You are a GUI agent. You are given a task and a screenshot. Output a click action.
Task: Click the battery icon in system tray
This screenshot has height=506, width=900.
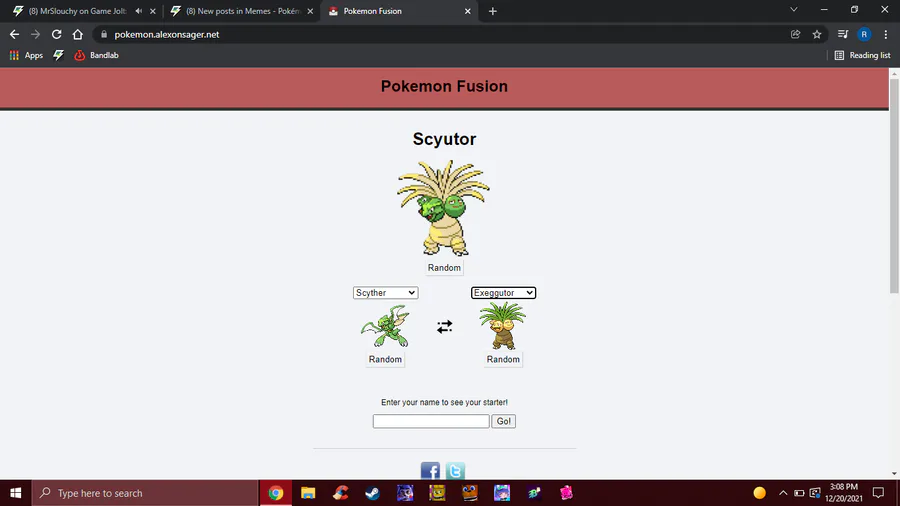tap(799, 493)
